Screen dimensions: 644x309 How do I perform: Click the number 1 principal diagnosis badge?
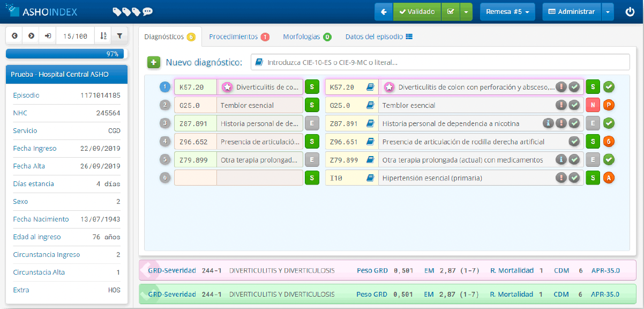pos(166,87)
